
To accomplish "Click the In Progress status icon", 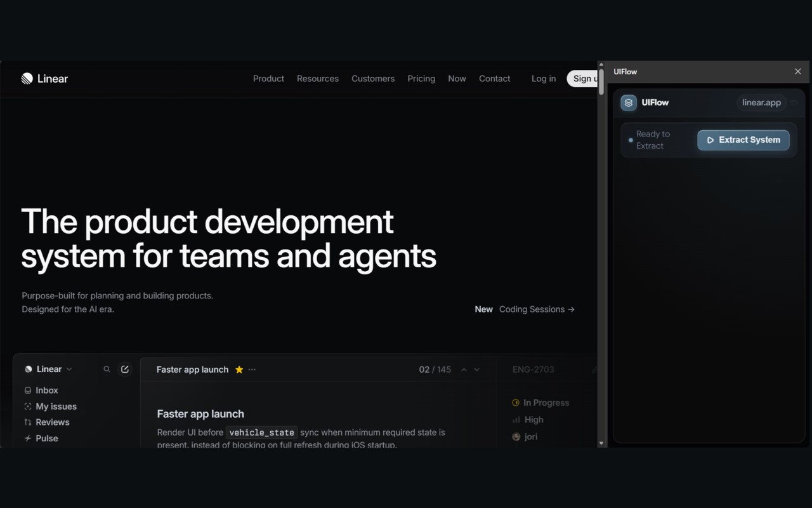I will click(x=516, y=403).
